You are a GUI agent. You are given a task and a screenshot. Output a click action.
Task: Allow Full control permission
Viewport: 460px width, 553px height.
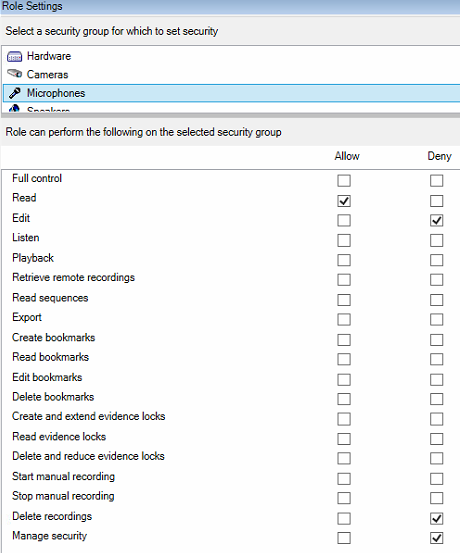[x=344, y=181]
